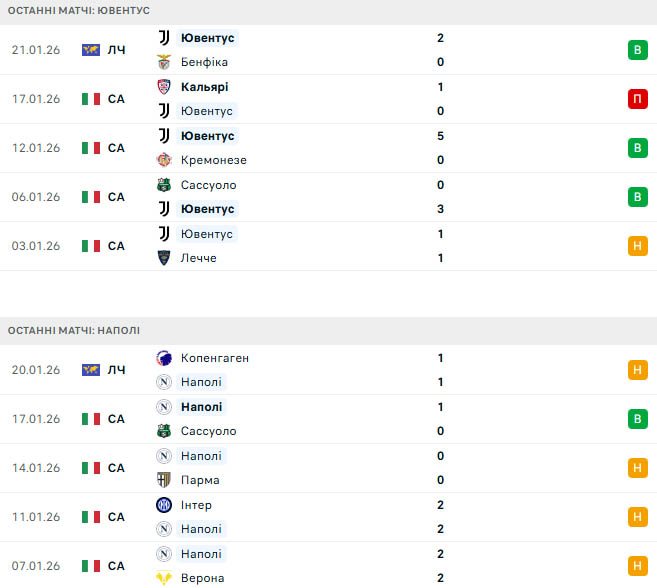Click red loss badge for Cagliari match
657x588 pixels.
pos(637,99)
